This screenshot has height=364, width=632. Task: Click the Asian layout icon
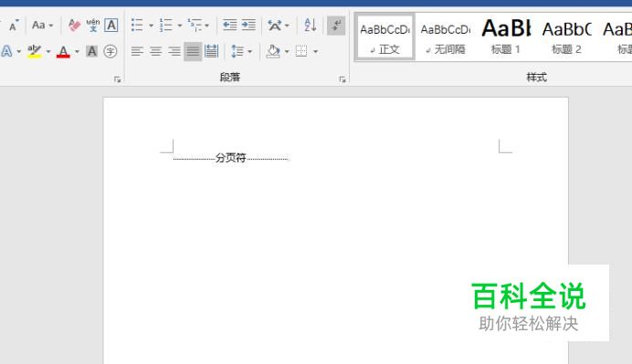click(x=275, y=26)
